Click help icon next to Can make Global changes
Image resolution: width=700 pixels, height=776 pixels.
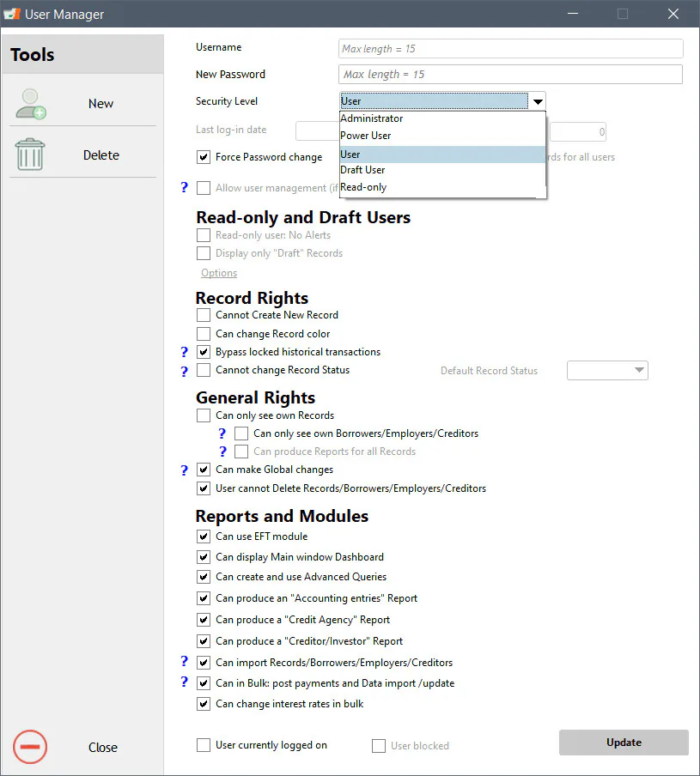coord(184,470)
